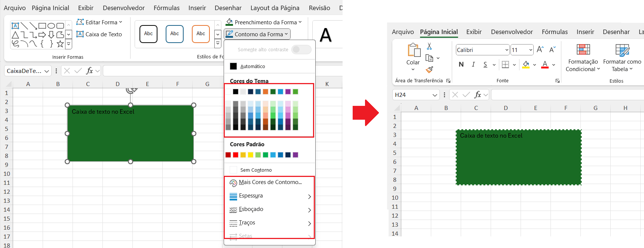The width and height of the screenshot is (644, 248).
Task: Open the Calibri font name dropdown
Action: [506, 50]
